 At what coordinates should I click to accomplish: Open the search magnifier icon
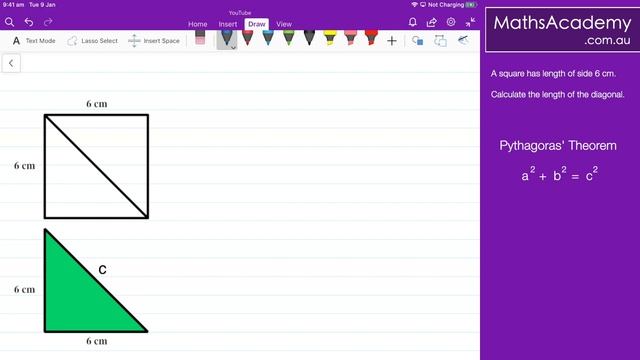click(9, 22)
